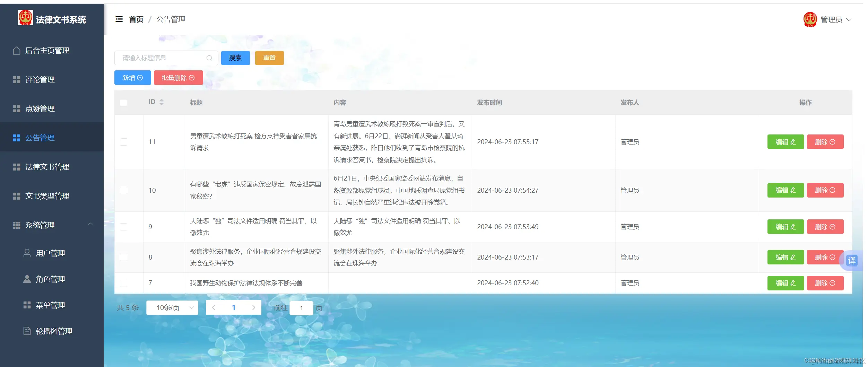868x367 pixels.
Task: Check the row with ID 8
Action: (x=123, y=257)
